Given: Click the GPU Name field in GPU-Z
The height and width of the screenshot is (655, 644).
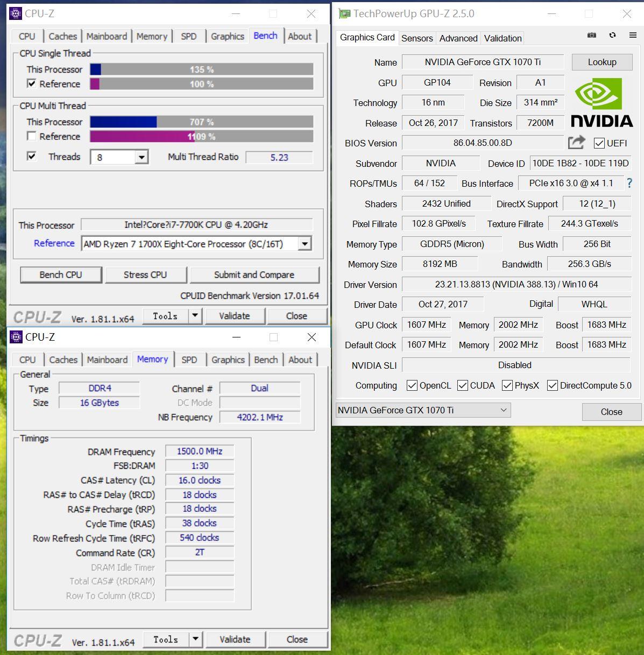Looking at the screenshot, I should tap(483, 62).
